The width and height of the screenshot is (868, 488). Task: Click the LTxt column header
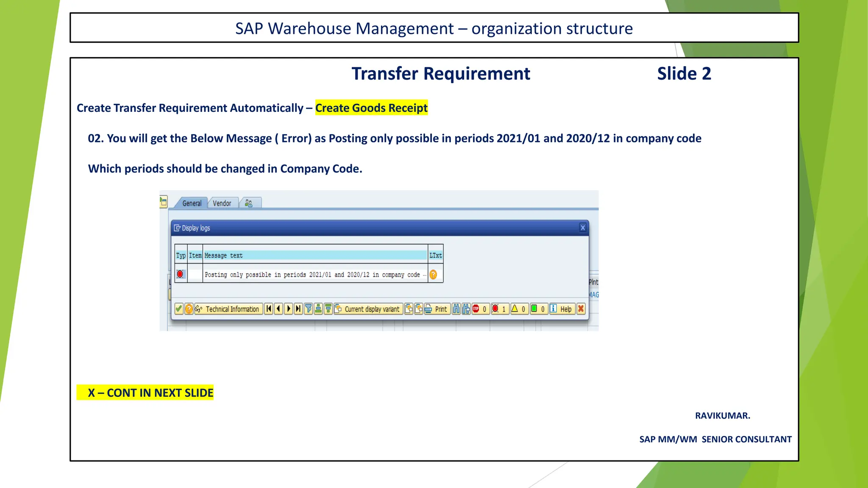(436, 255)
